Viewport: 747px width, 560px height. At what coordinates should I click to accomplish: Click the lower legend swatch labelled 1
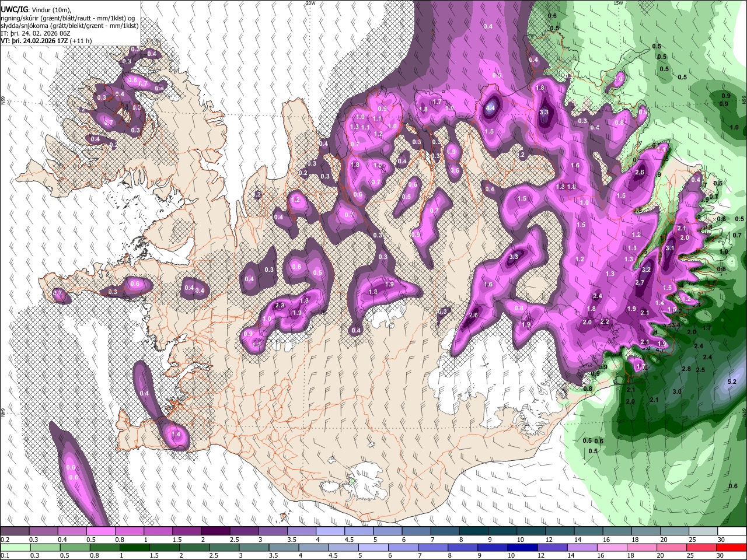tap(134, 547)
